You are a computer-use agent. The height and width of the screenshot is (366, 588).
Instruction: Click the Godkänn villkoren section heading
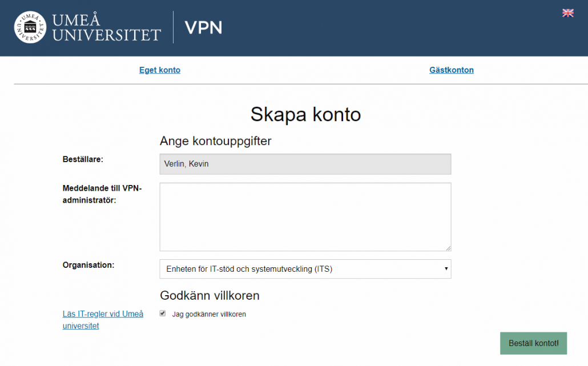coord(210,296)
